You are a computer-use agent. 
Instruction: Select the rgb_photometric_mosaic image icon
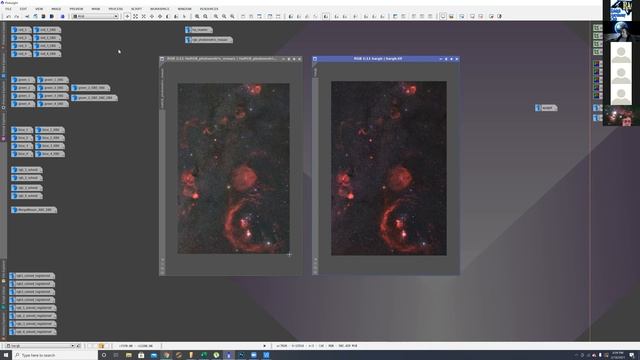coord(209,40)
